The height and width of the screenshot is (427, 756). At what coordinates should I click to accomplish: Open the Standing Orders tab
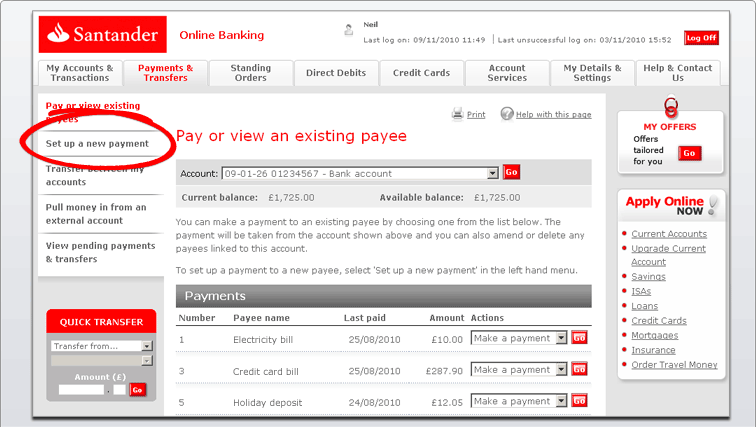[251, 73]
